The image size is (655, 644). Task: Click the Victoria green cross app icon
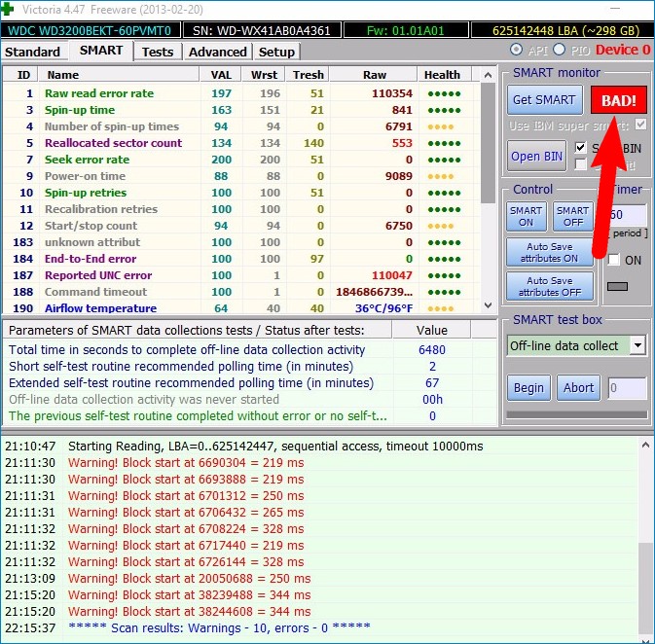[x=10, y=9]
